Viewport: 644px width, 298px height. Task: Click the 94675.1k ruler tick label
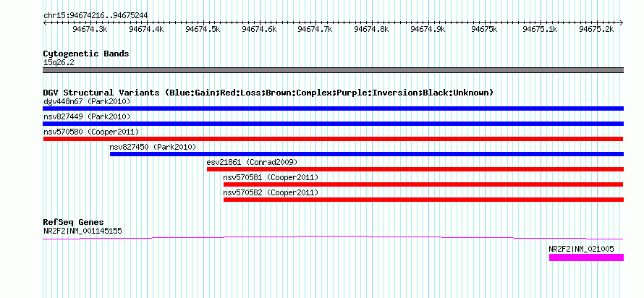[x=541, y=29]
